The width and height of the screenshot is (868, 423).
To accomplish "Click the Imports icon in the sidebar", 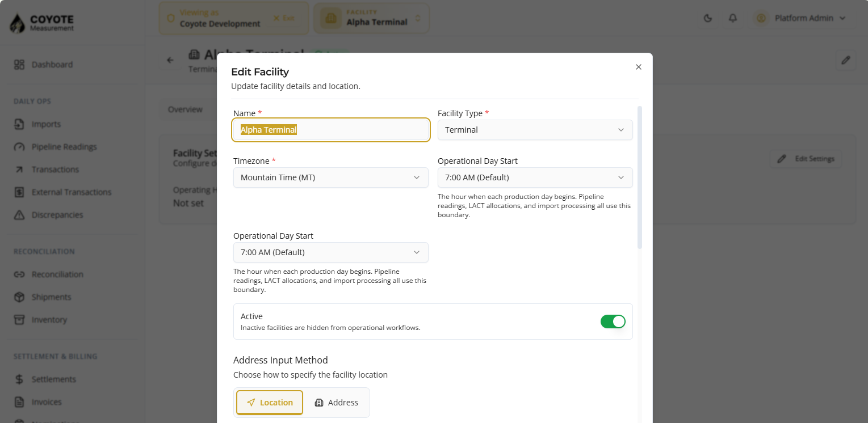I will (19, 124).
